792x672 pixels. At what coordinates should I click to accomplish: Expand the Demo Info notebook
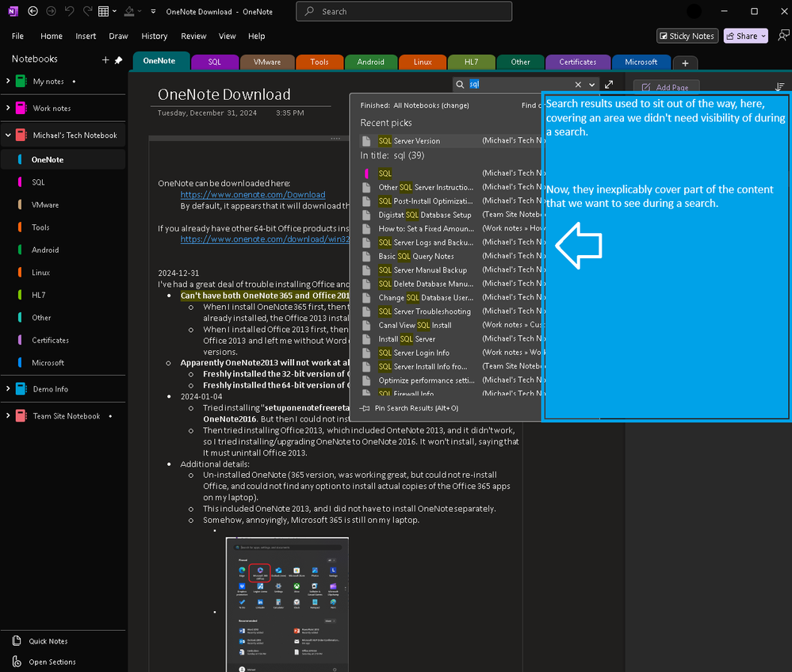(x=8, y=388)
